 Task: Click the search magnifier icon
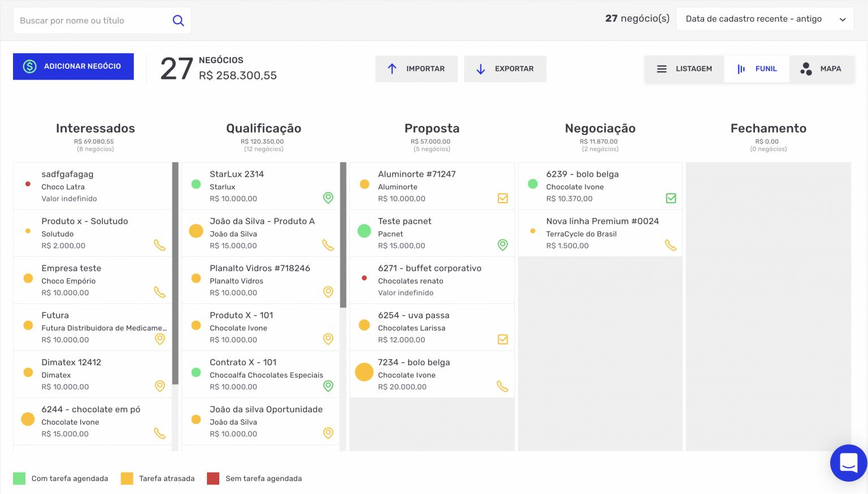click(x=178, y=21)
